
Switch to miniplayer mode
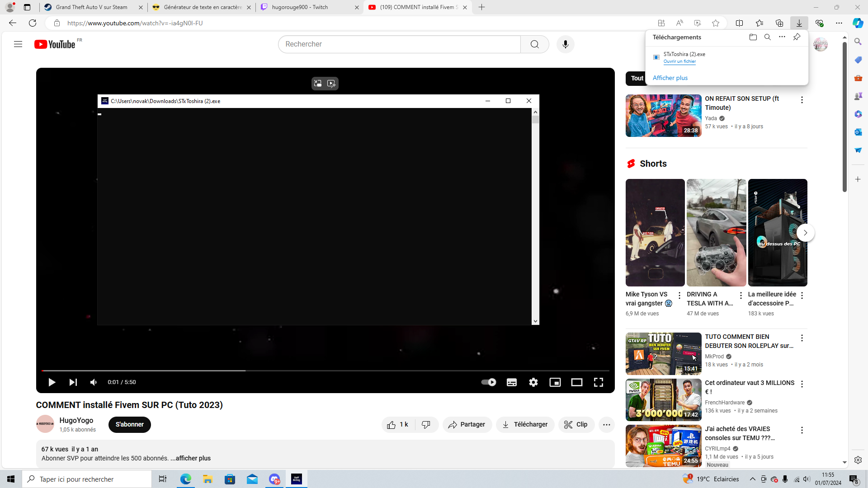pyautogui.click(x=555, y=382)
